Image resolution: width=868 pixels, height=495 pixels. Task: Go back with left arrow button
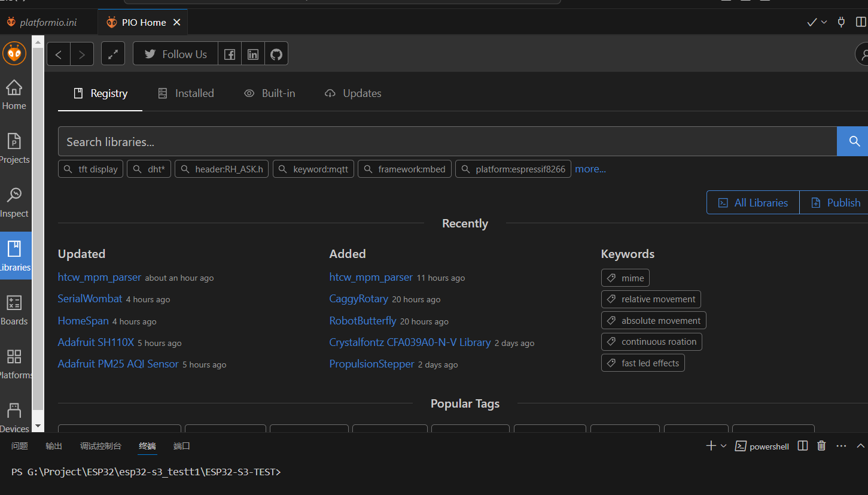pyautogui.click(x=59, y=54)
